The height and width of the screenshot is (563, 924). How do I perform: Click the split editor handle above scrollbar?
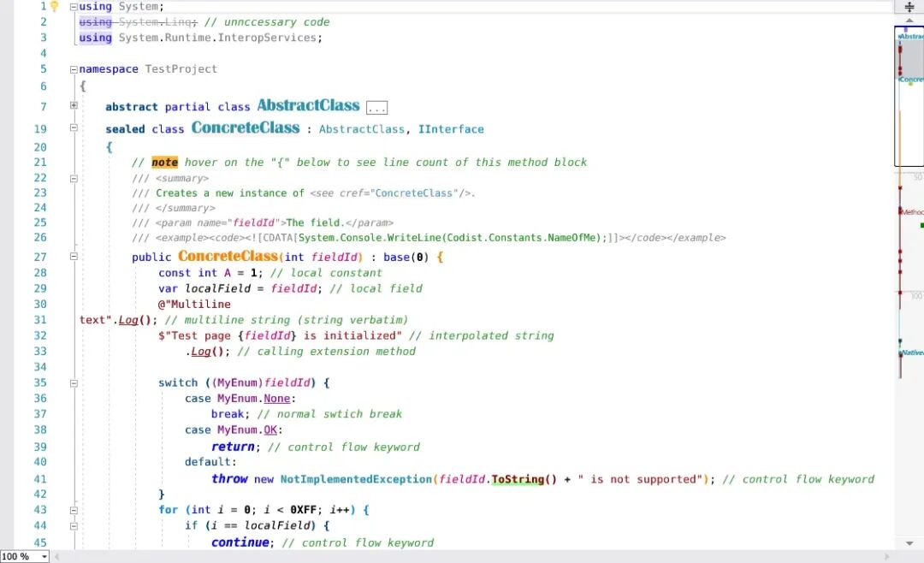click(x=909, y=7)
